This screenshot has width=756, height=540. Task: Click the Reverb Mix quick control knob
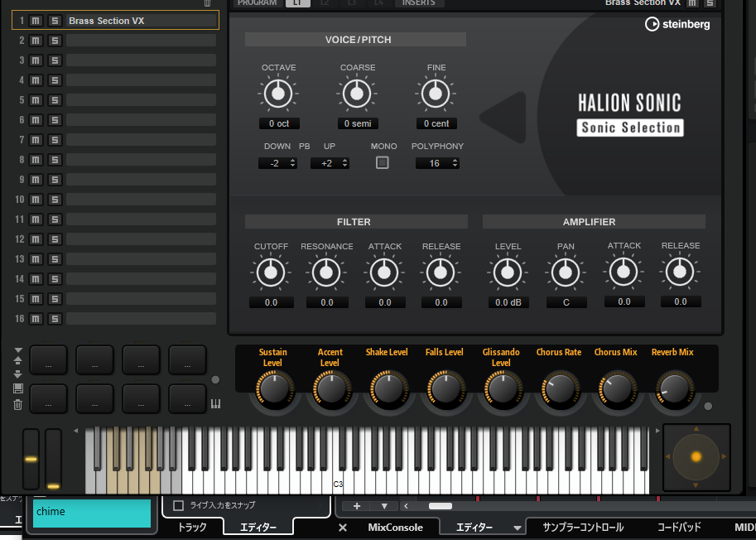click(x=675, y=388)
